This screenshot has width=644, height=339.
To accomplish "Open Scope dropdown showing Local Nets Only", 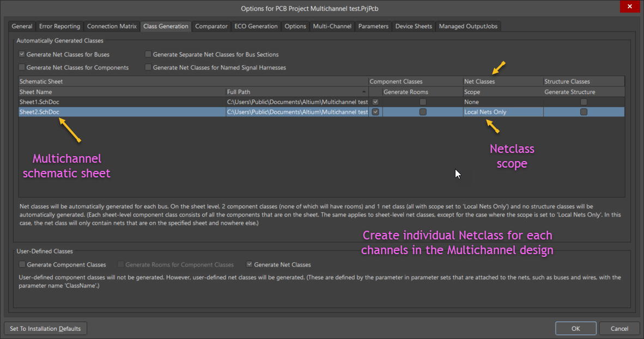I will [x=502, y=112].
